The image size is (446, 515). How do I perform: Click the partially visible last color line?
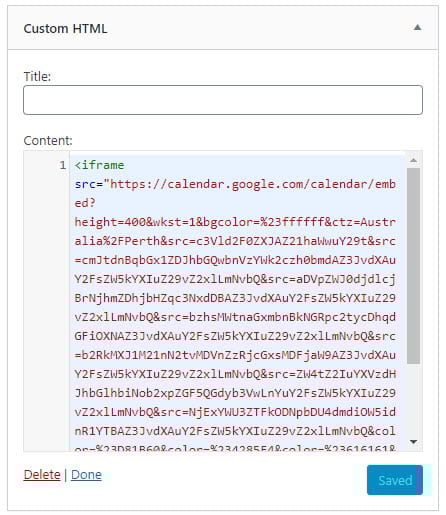click(x=235, y=448)
